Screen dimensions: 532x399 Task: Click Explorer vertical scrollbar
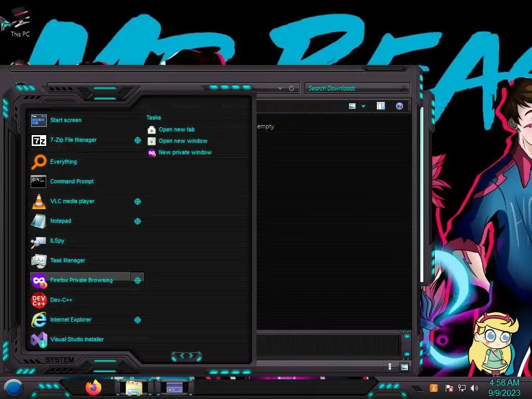point(422,195)
